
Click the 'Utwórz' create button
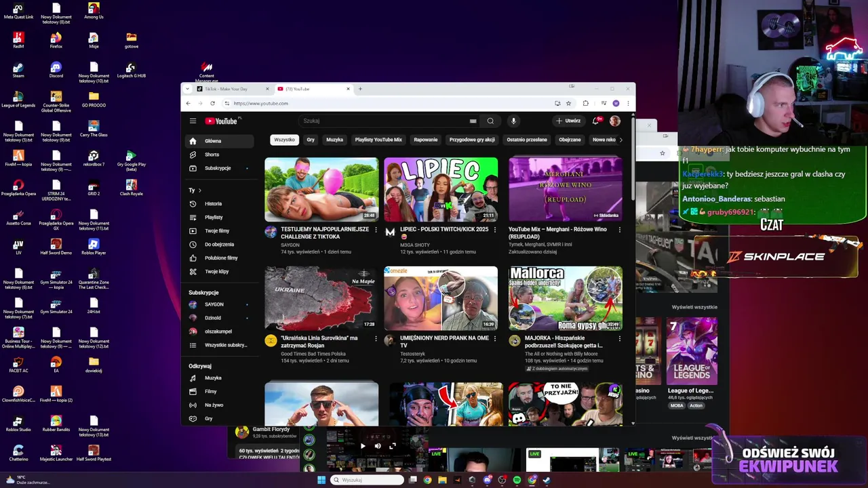pos(568,121)
